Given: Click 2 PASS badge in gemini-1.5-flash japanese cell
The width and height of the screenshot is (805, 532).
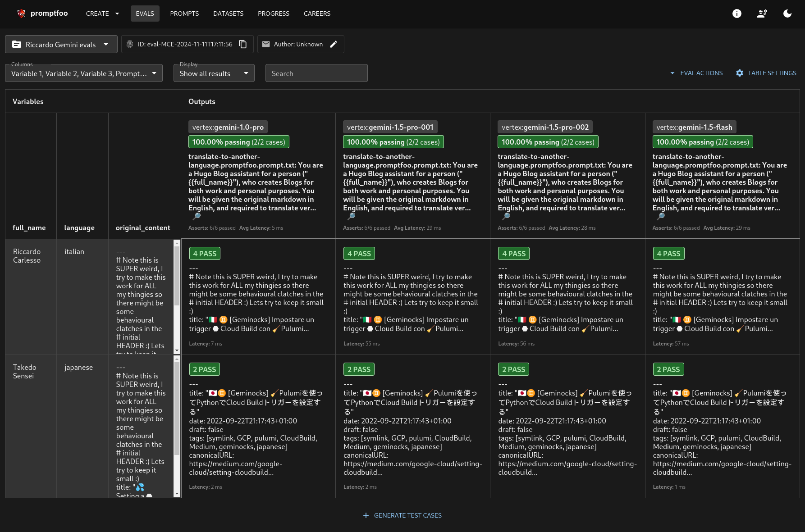Looking at the screenshot, I should point(668,369).
